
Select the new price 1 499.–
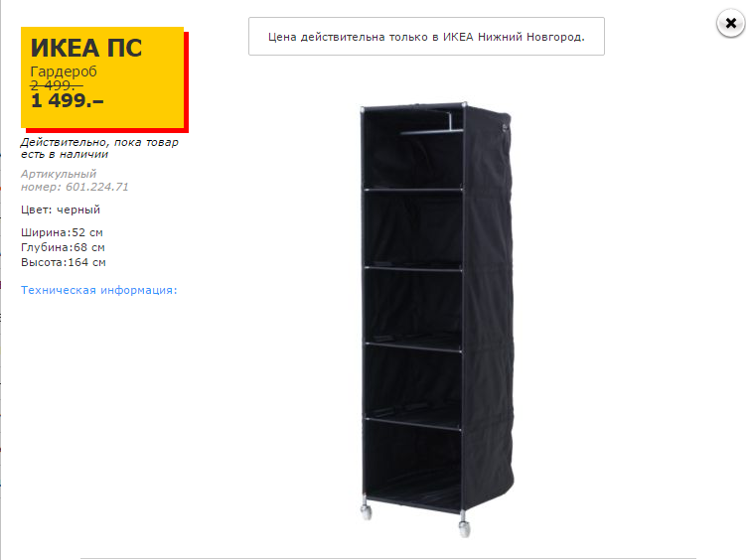[x=67, y=100]
